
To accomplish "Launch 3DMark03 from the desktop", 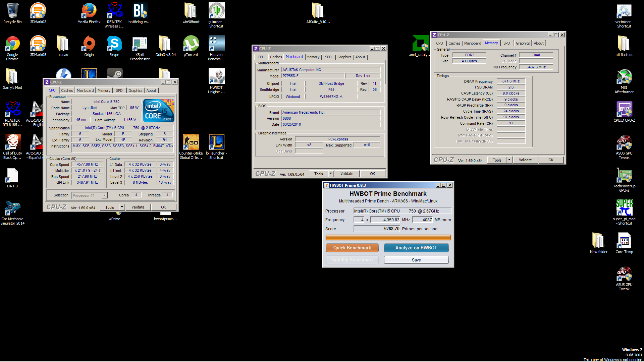I will 38,13.
